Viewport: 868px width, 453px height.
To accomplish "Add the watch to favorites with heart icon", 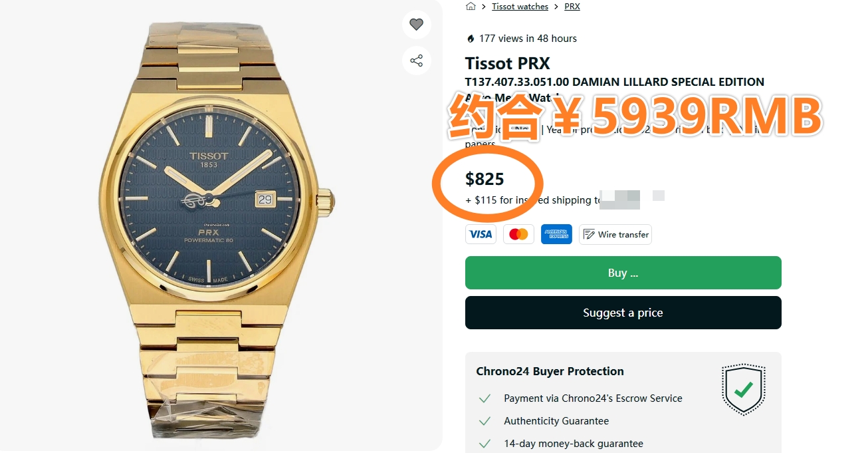I will pyautogui.click(x=417, y=25).
